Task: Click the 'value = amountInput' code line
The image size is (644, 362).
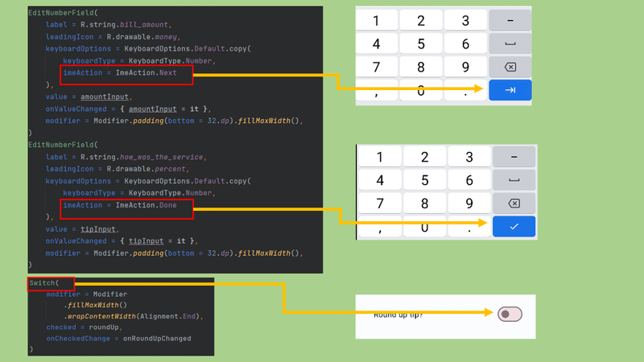Action: 89,97
